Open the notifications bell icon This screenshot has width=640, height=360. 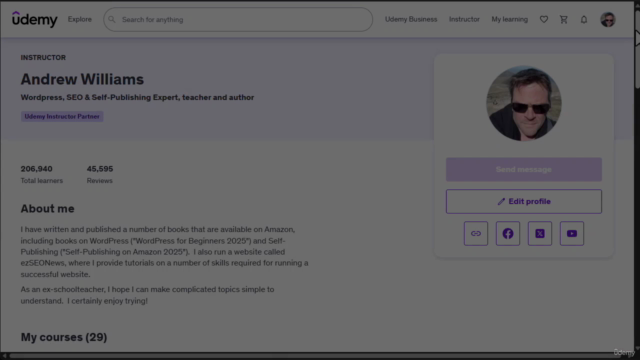[x=584, y=19]
